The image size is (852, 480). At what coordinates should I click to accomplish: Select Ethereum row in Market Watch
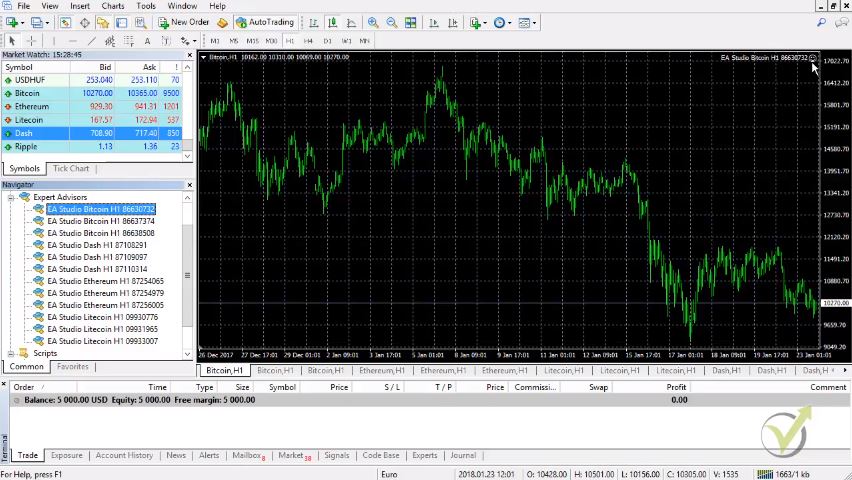91,107
